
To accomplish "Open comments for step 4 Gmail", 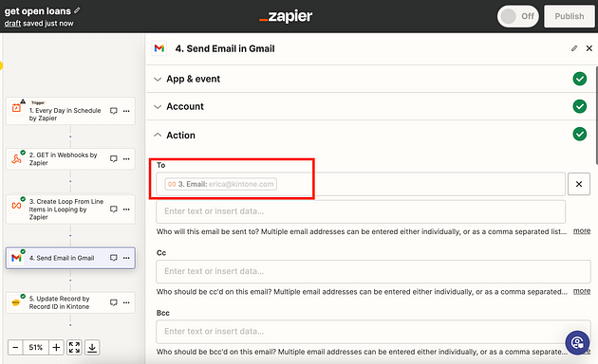I will tap(113, 258).
